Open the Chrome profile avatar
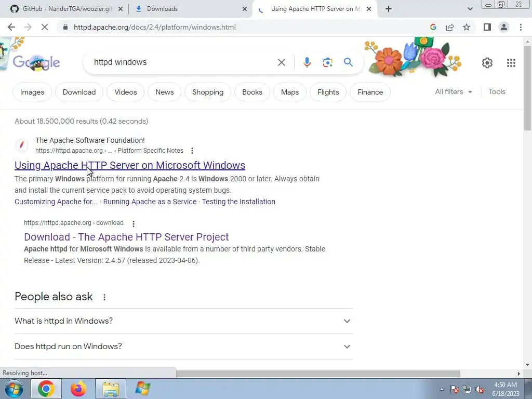 (504, 27)
